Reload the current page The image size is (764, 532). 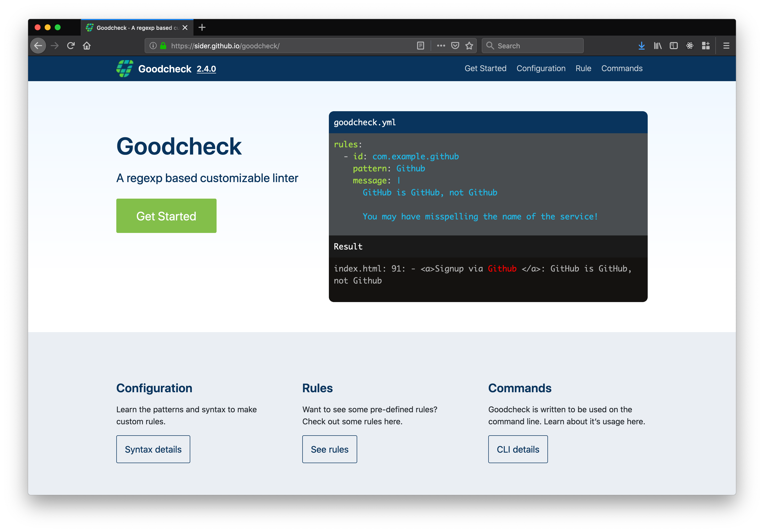(x=70, y=46)
